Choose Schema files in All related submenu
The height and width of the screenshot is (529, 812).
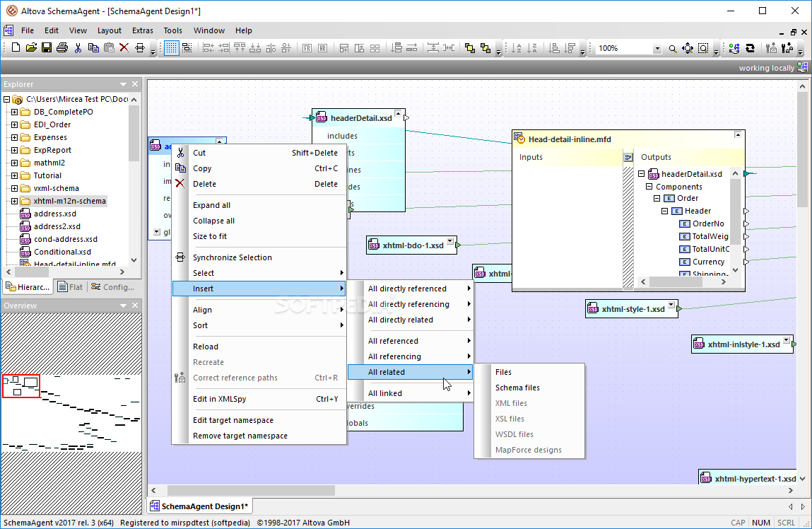click(x=530, y=388)
